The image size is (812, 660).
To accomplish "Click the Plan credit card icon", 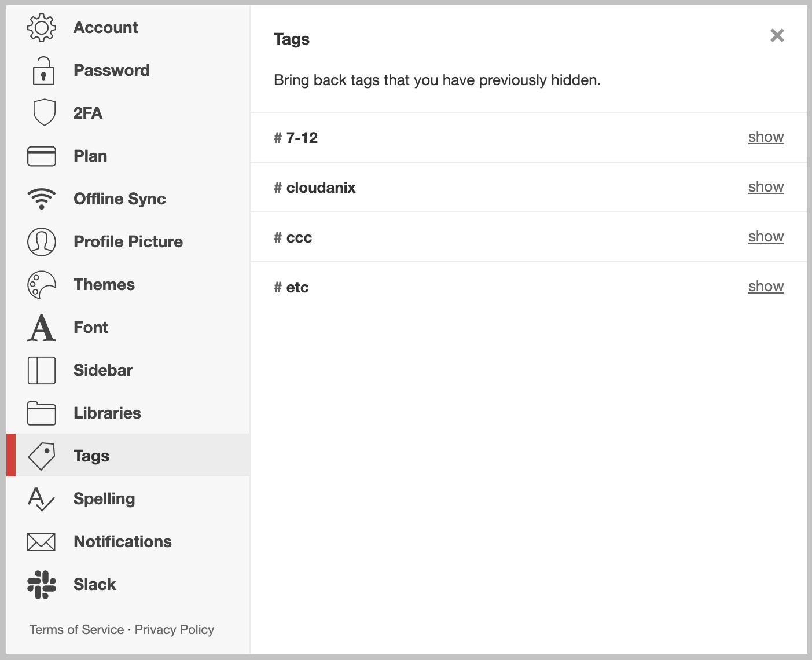I will (42, 156).
